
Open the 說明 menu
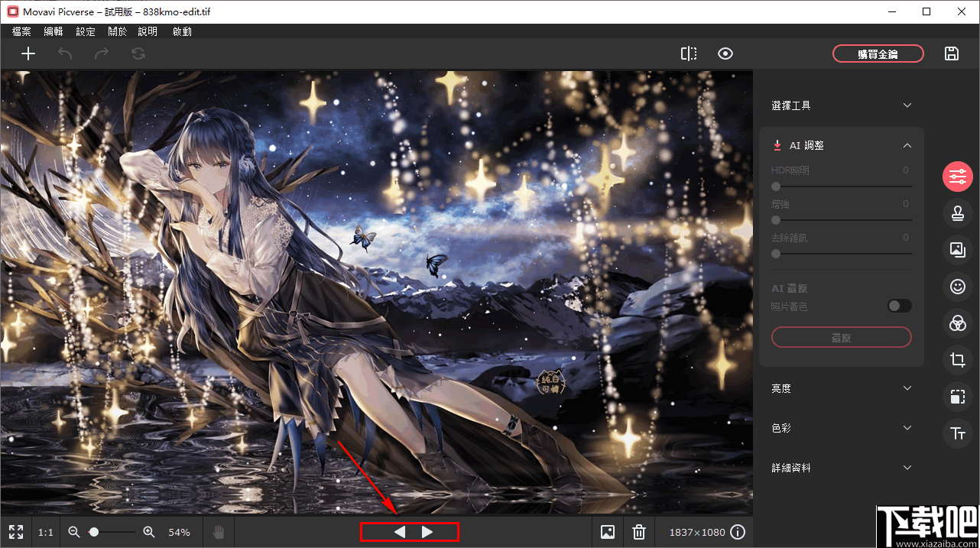pos(148,31)
